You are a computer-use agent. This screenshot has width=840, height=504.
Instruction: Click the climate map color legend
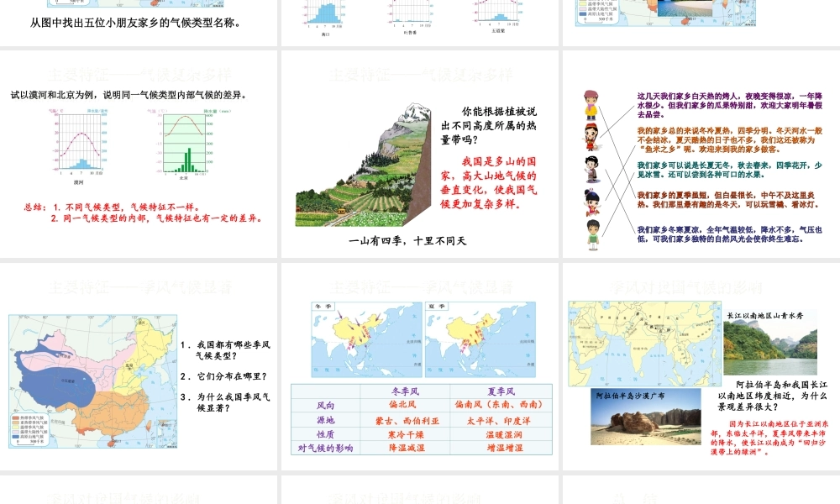click(x=30, y=430)
